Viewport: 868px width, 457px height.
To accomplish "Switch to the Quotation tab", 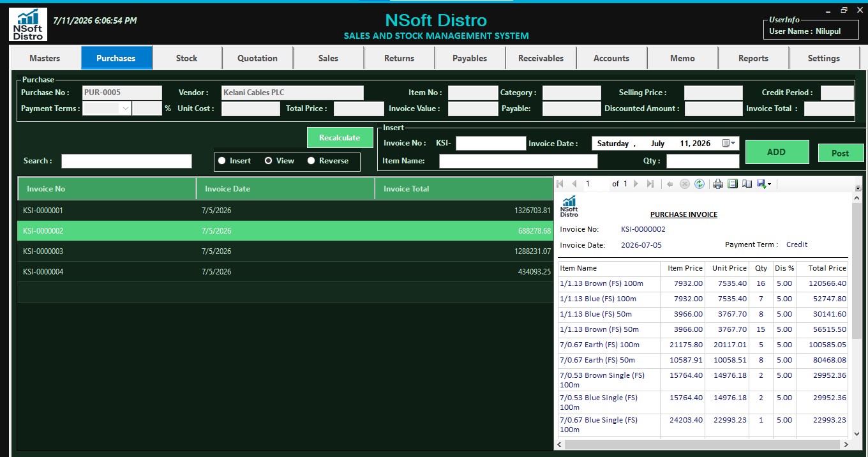I will [258, 58].
